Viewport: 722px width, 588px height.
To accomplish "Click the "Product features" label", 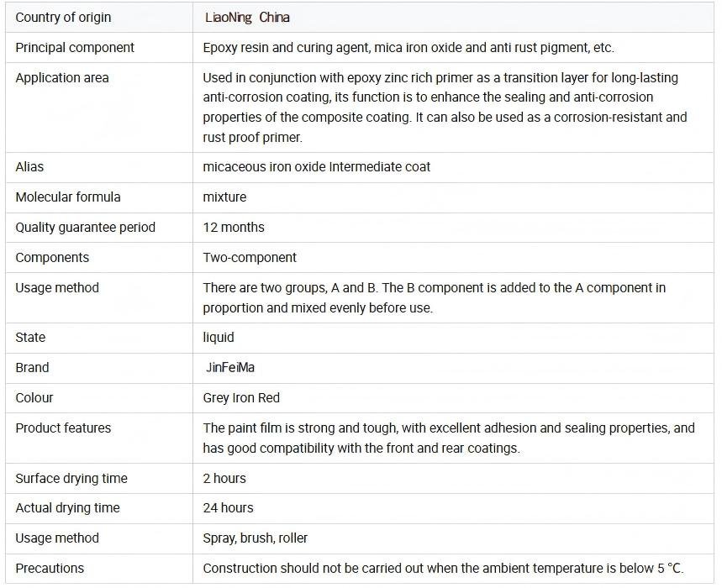I will [x=63, y=428].
